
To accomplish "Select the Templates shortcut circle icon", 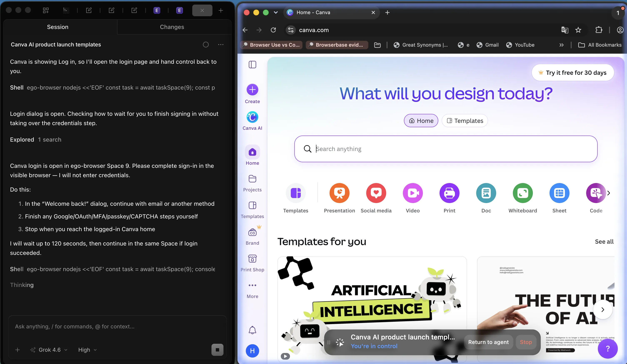I will [x=296, y=193].
